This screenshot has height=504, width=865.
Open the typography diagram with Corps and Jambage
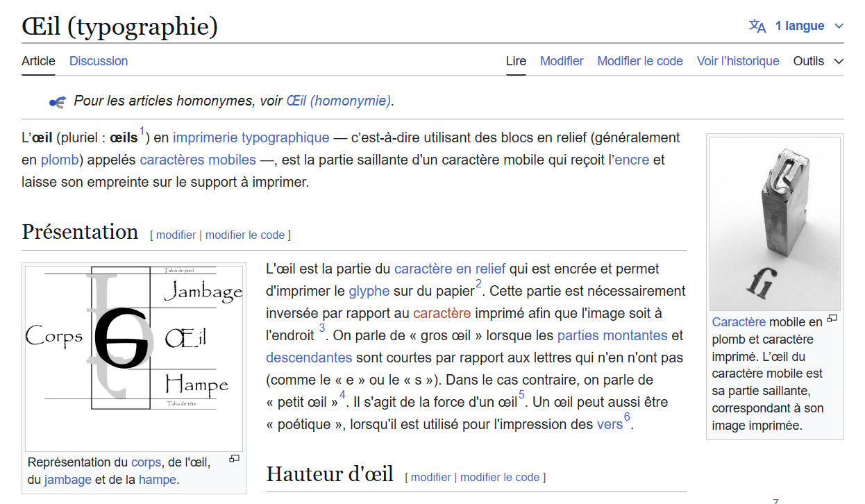(x=134, y=358)
